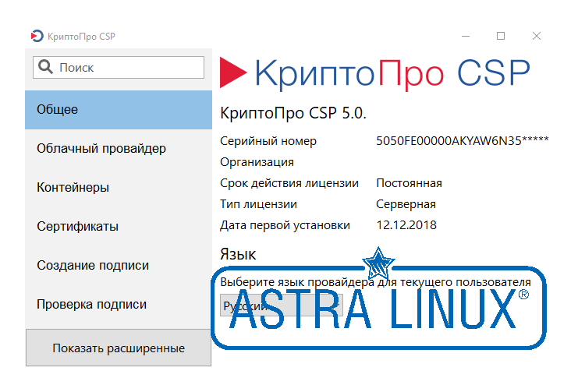
Task: Click the Тип лицензии label
Action: (x=258, y=204)
